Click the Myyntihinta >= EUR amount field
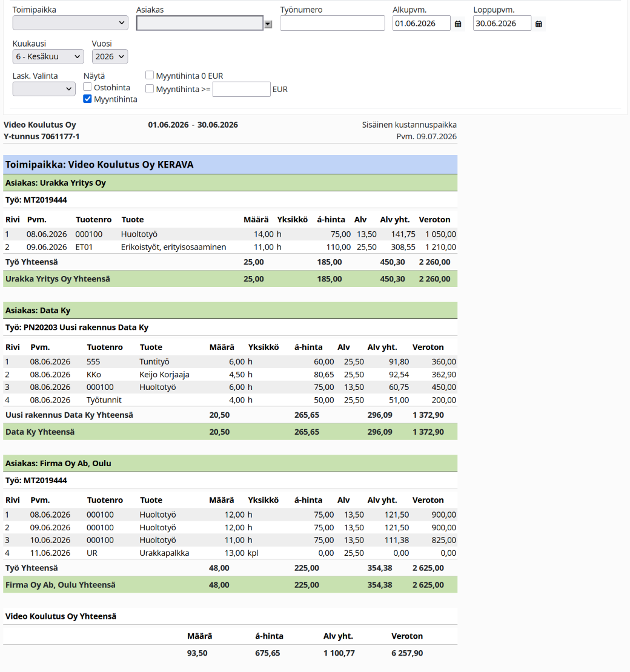 coord(242,89)
